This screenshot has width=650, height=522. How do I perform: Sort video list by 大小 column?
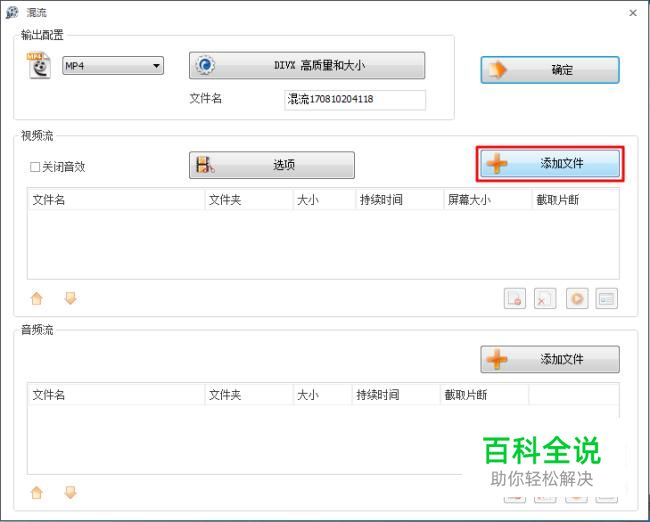324,200
